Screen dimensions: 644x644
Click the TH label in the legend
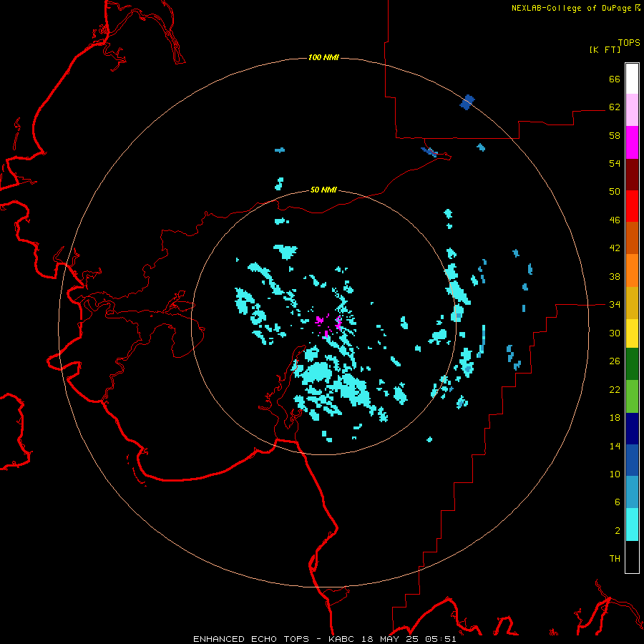(615, 558)
